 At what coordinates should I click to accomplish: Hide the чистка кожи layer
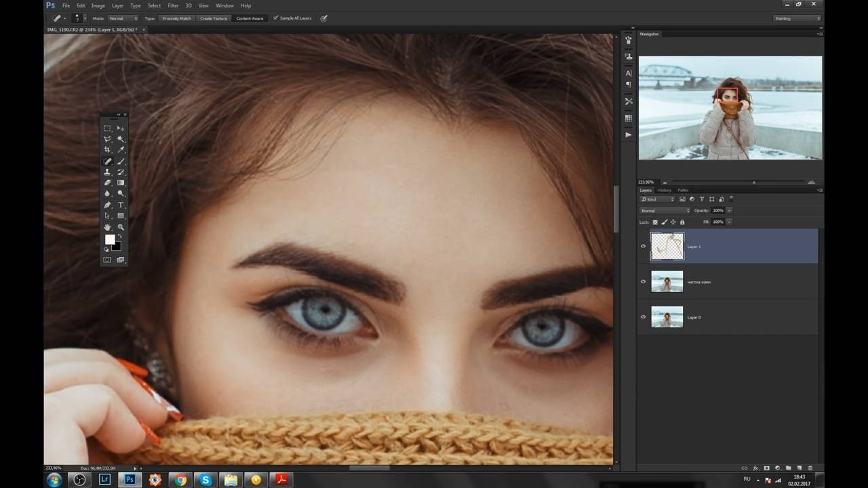[x=644, y=281]
